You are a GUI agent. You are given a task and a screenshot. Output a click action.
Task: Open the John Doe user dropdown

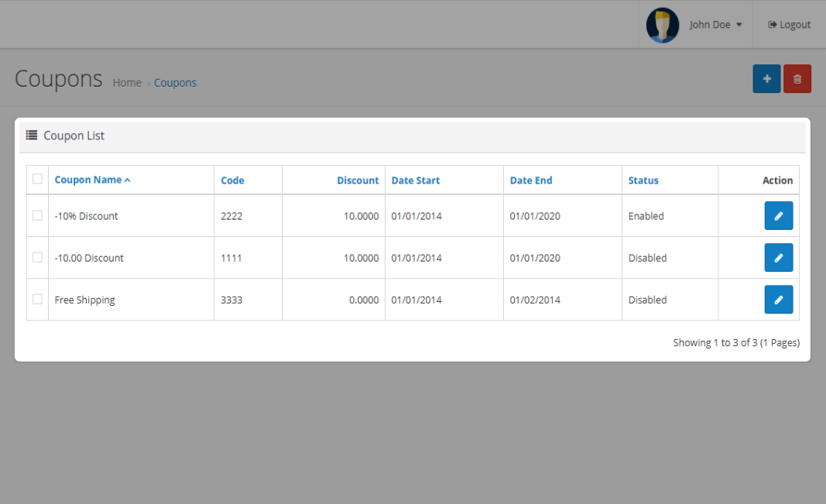715,25
